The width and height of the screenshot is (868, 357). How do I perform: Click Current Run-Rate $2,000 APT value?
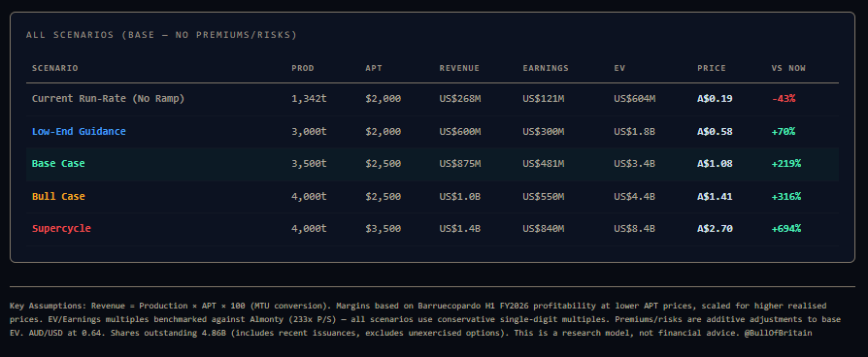point(384,99)
